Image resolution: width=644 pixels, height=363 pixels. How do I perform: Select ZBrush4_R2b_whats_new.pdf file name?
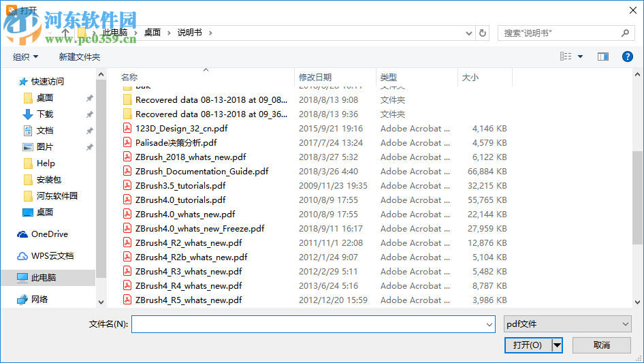pyautogui.click(x=191, y=257)
